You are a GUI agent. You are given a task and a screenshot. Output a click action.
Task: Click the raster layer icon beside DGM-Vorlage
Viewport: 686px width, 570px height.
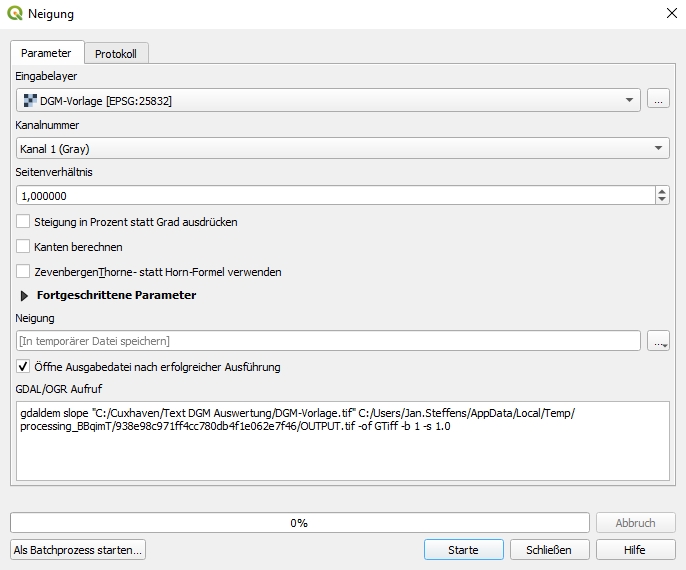29,100
